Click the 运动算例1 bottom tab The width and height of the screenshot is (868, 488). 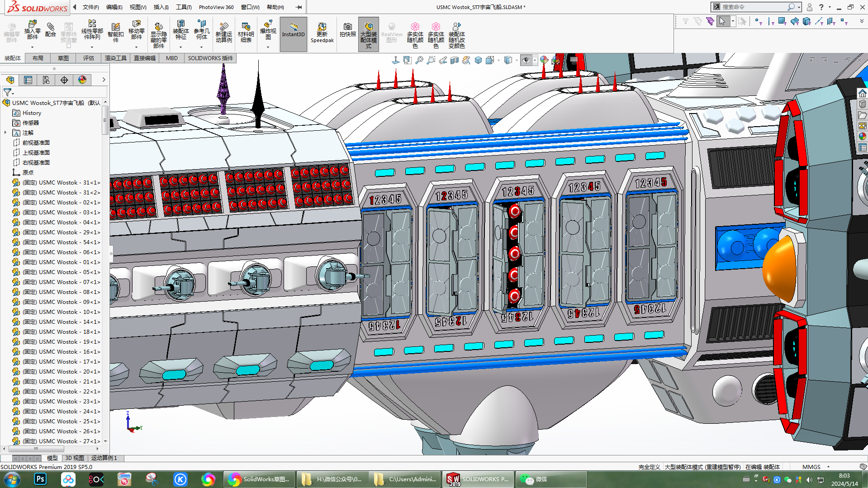coord(104,458)
